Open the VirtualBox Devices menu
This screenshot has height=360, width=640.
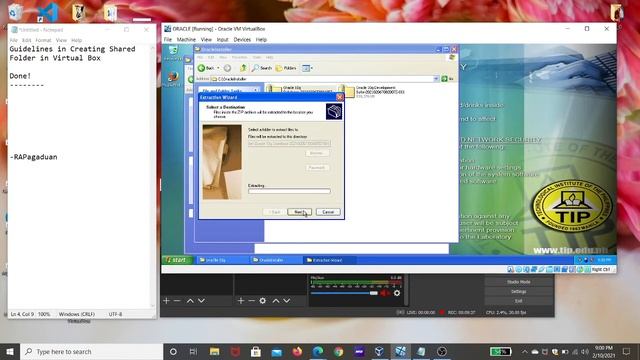(242, 40)
